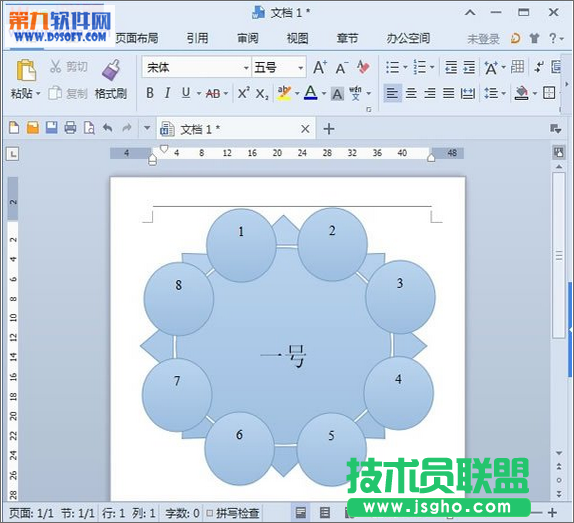574x523 pixels.
Task: Click the open folder icon
Action: [33, 128]
